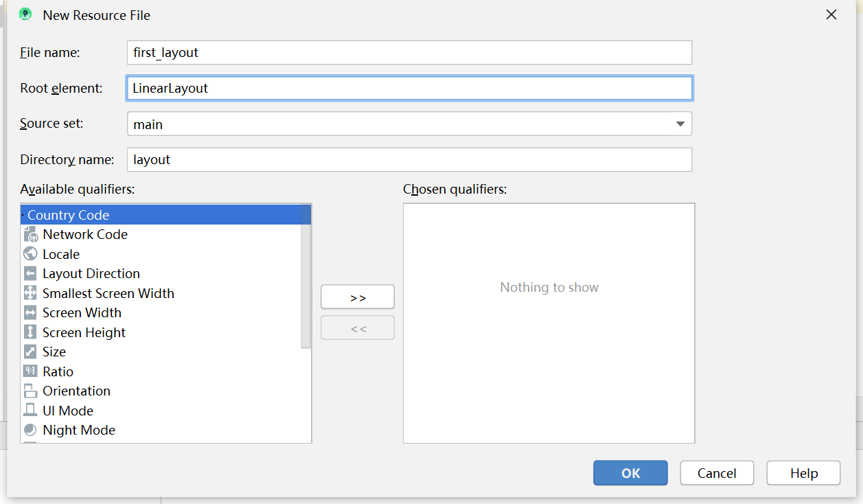
Task: Click the Smallest Screen Width icon
Action: pyautogui.click(x=30, y=293)
